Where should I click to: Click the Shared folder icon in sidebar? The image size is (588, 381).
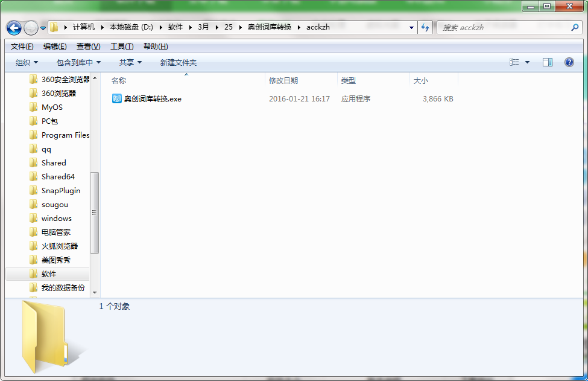click(33, 162)
